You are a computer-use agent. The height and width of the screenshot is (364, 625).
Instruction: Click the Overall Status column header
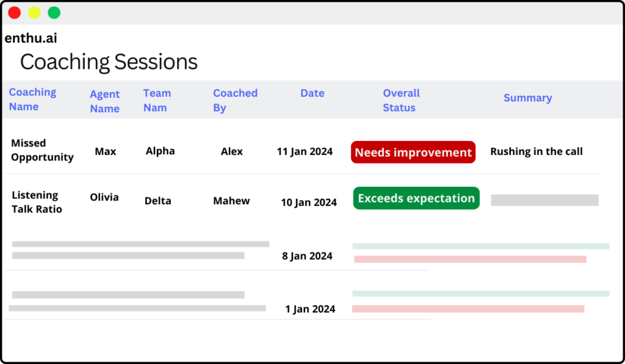[401, 100]
